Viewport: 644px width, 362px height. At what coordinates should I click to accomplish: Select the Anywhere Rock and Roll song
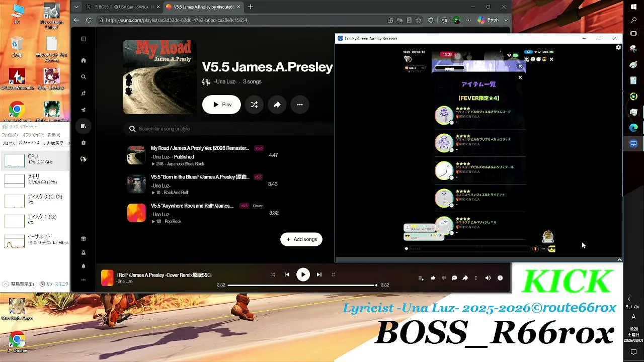pyautogui.click(x=192, y=206)
